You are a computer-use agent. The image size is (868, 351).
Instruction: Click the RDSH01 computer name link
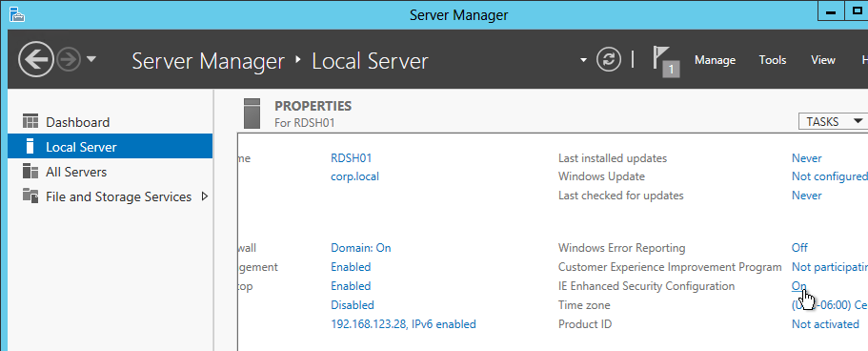(x=351, y=158)
